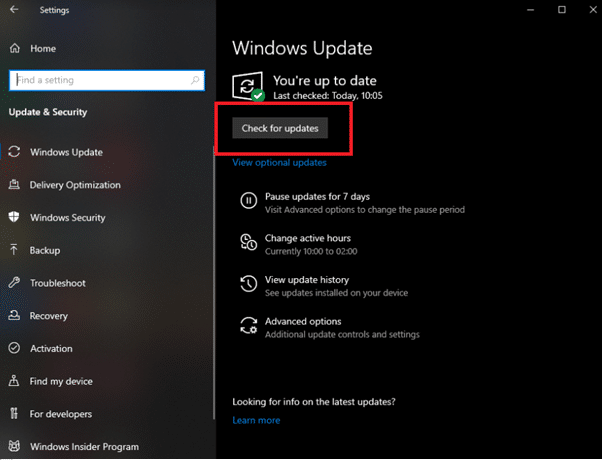Close the Settings window
Image resolution: width=602 pixels, height=460 pixels.
tap(593, 10)
